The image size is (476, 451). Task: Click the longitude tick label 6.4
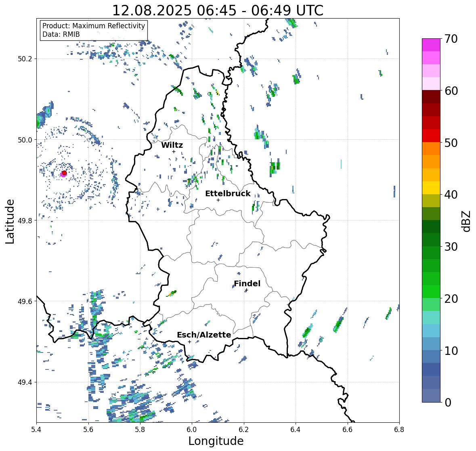coord(296,430)
